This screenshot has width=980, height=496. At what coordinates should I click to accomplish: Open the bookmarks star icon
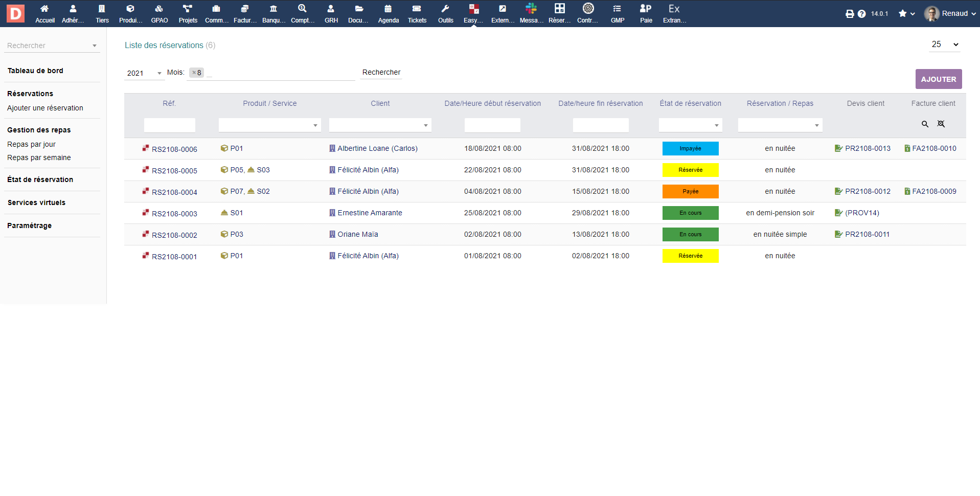[x=903, y=14]
